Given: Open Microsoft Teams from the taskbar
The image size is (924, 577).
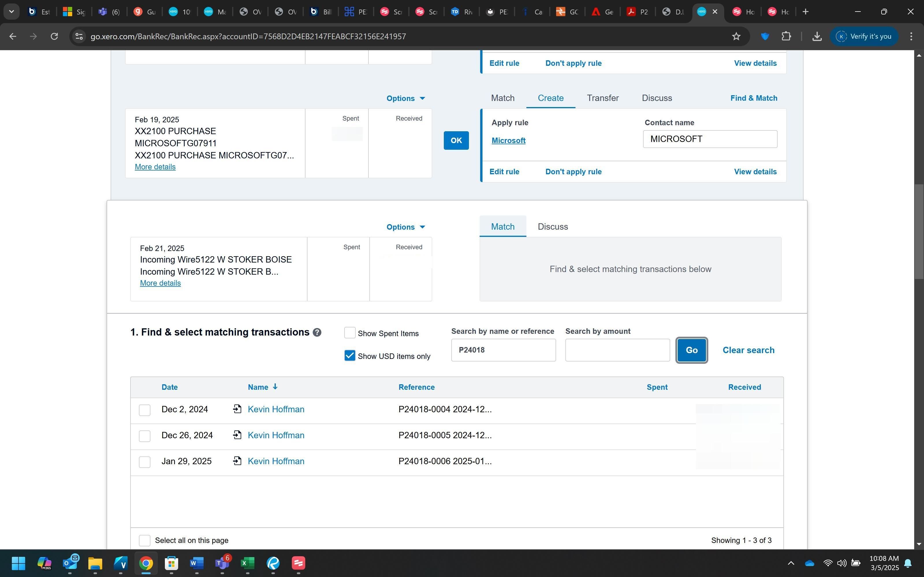Looking at the screenshot, I should tap(222, 563).
